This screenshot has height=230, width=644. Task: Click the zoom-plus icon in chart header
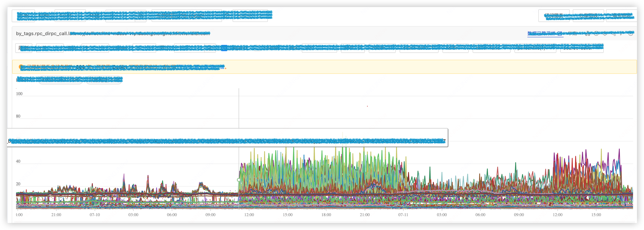pyautogui.click(x=614, y=34)
